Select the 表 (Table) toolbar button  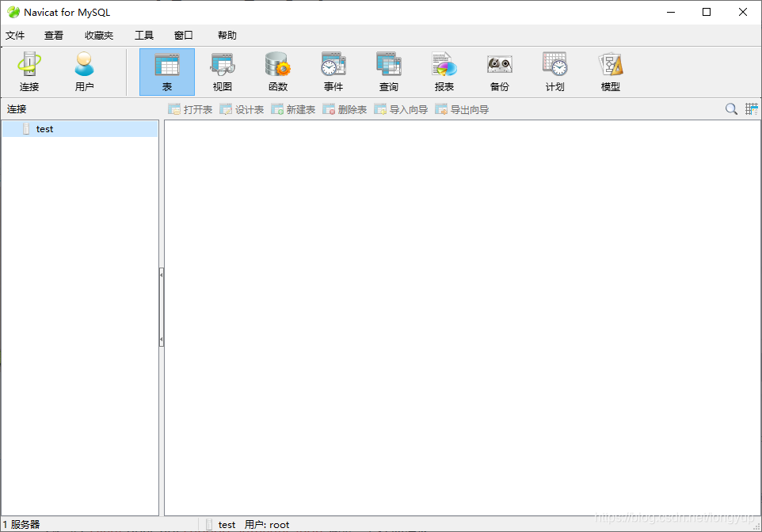coord(166,71)
